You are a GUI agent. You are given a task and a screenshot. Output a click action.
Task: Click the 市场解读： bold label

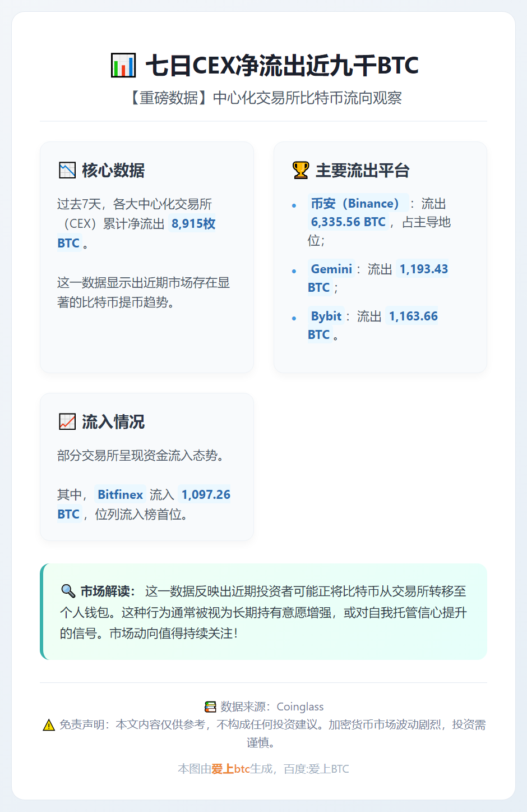point(108,591)
